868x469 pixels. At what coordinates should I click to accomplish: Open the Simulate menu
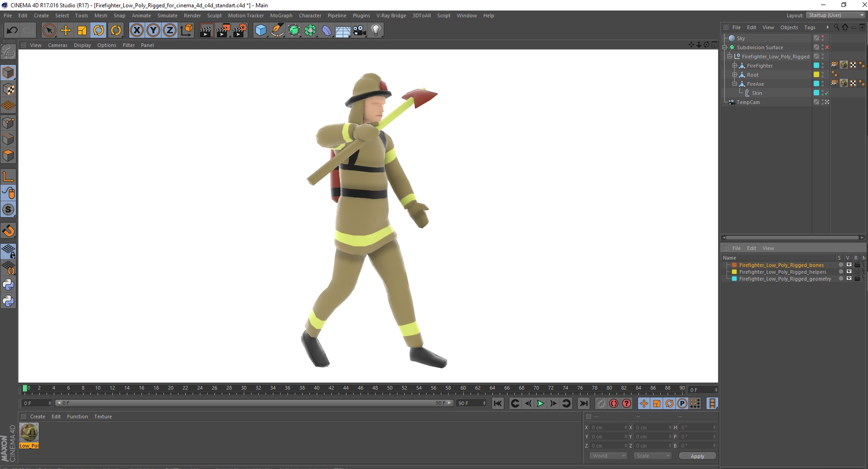[167, 16]
